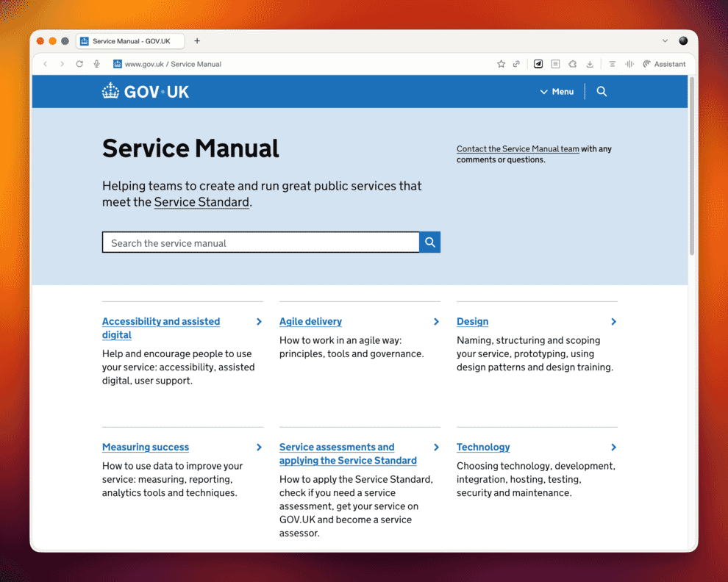Click the paper plane share icon
This screenshot has height=582, width=728.
pos(538,64)
